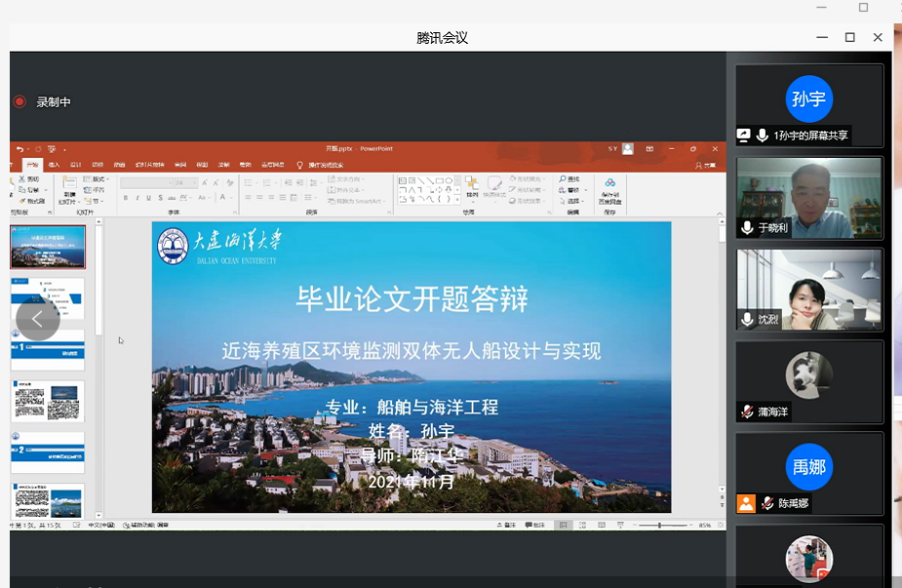The image size is (902, 588).
Task: Click the orange host icon beside 陈禹娜
Action: 746,503
